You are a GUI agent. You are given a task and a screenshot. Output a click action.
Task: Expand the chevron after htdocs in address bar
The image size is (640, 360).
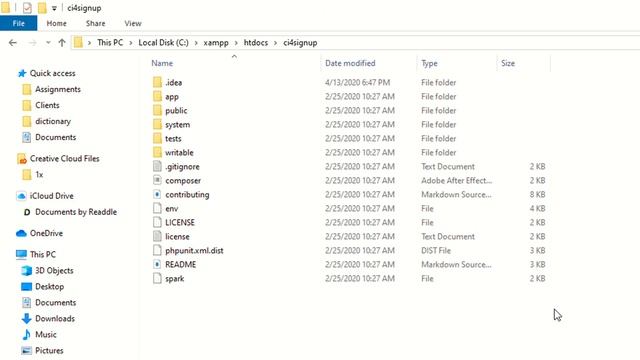276,43
